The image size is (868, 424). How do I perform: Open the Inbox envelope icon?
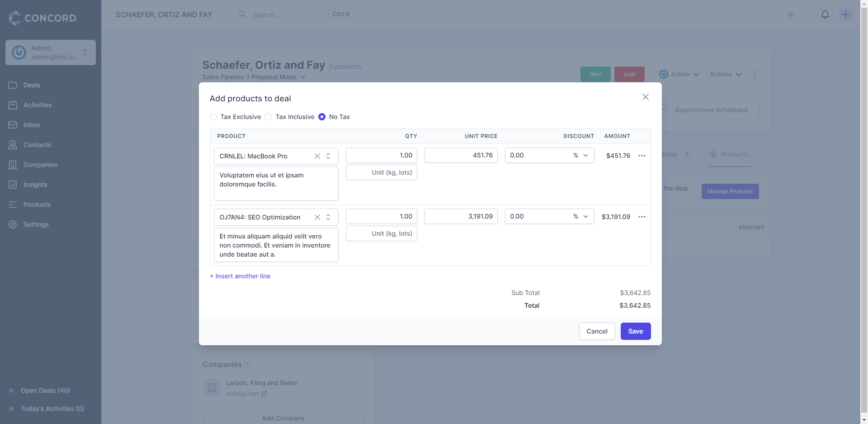[x=13, y=125]
